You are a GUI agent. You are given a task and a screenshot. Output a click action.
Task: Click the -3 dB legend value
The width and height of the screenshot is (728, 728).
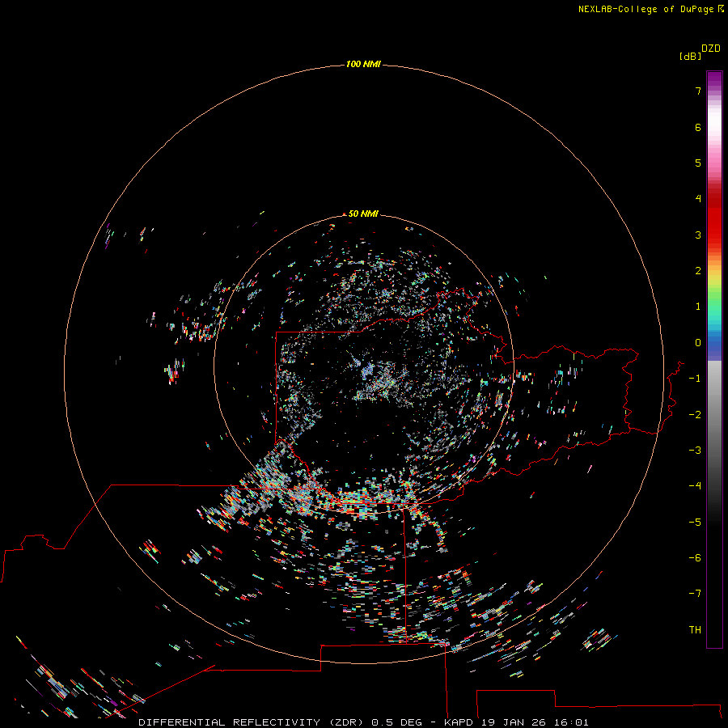[x=695, y=451]
